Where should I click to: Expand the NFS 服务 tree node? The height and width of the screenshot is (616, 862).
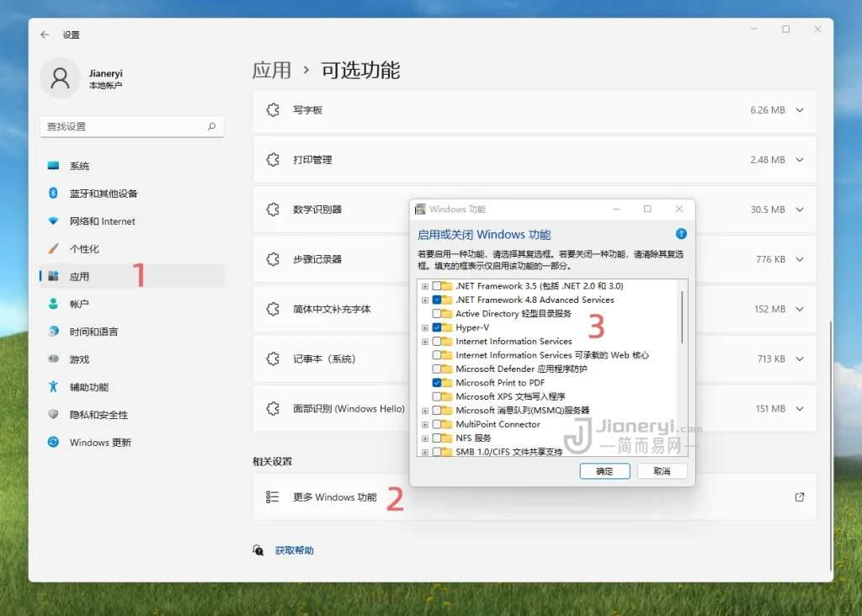point(425,438)
